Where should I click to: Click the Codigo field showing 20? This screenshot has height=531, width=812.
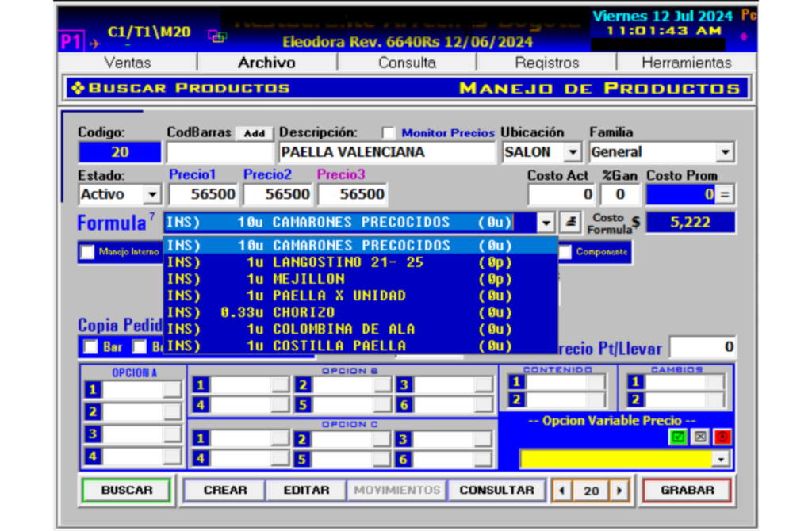tap(120, 152)
